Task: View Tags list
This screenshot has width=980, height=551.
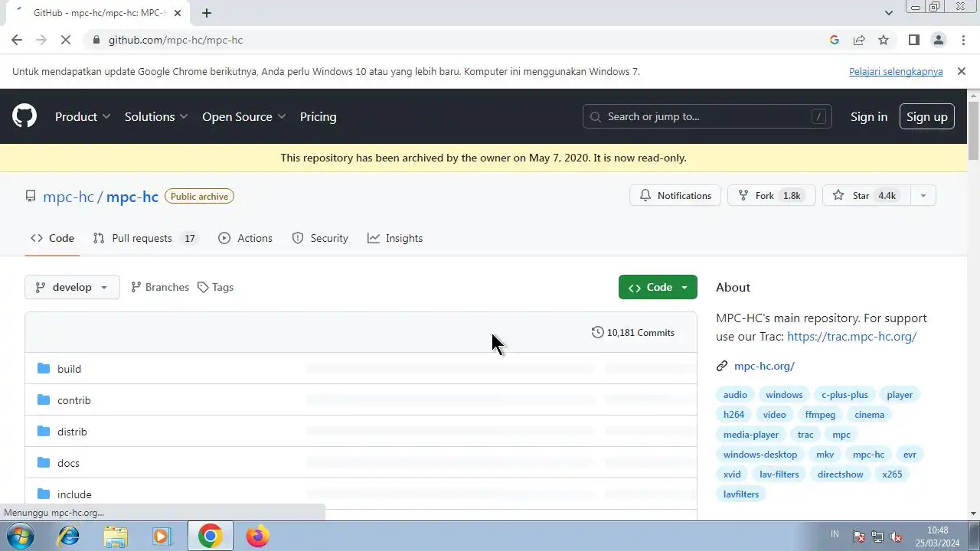Action: click(x=215, y=287)
